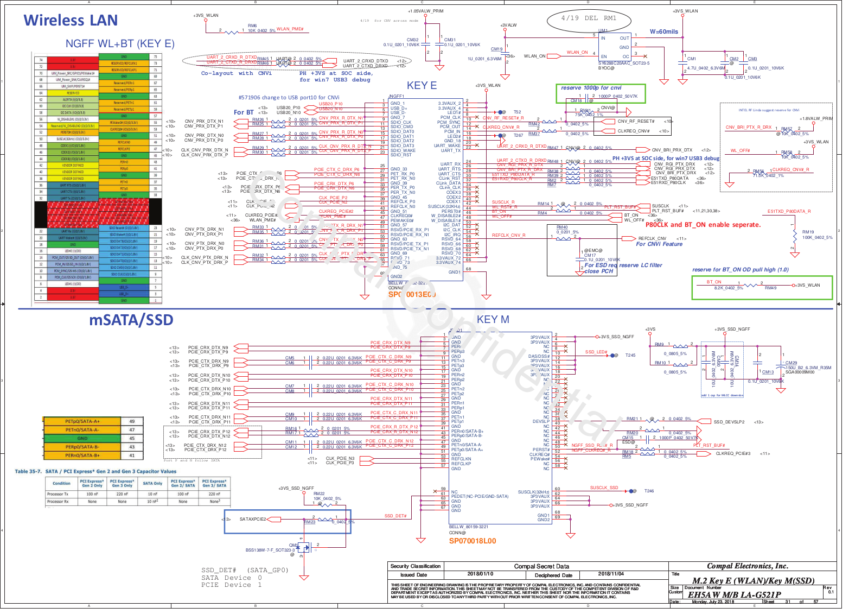Select the "Compal Secret Data" label
The height and width of the screenshot is (614, 868).
click(x=542, y=567)
